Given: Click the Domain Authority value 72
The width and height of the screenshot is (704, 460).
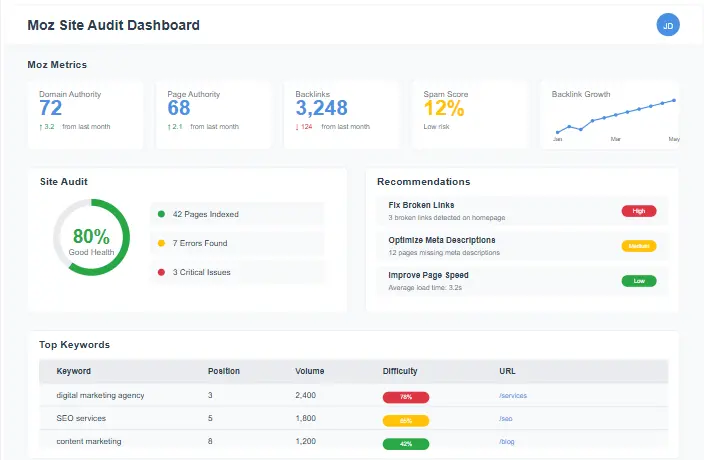Looking at the screenshot, I should pos(50,108).
